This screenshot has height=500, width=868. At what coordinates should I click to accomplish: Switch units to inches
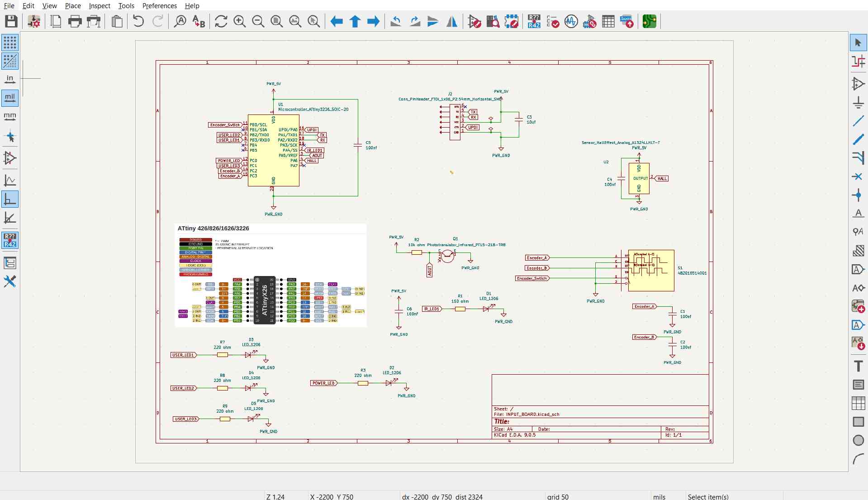10,79
